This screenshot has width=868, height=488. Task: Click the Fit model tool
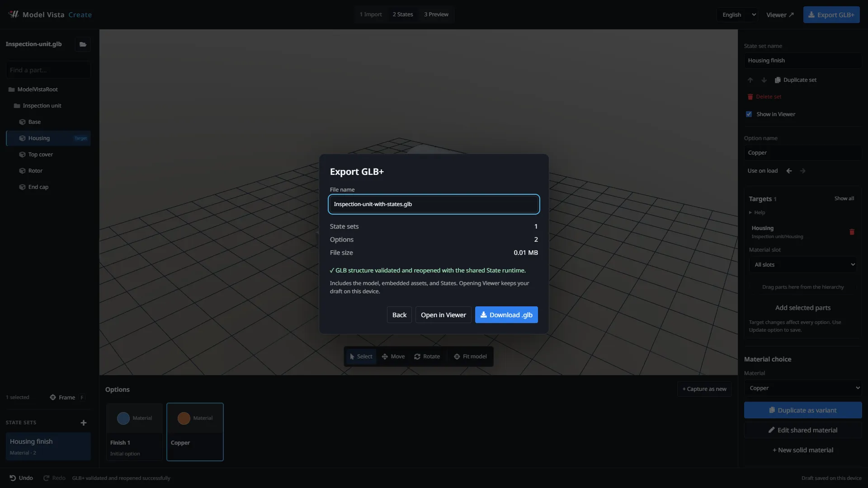(x=470, y=357)
